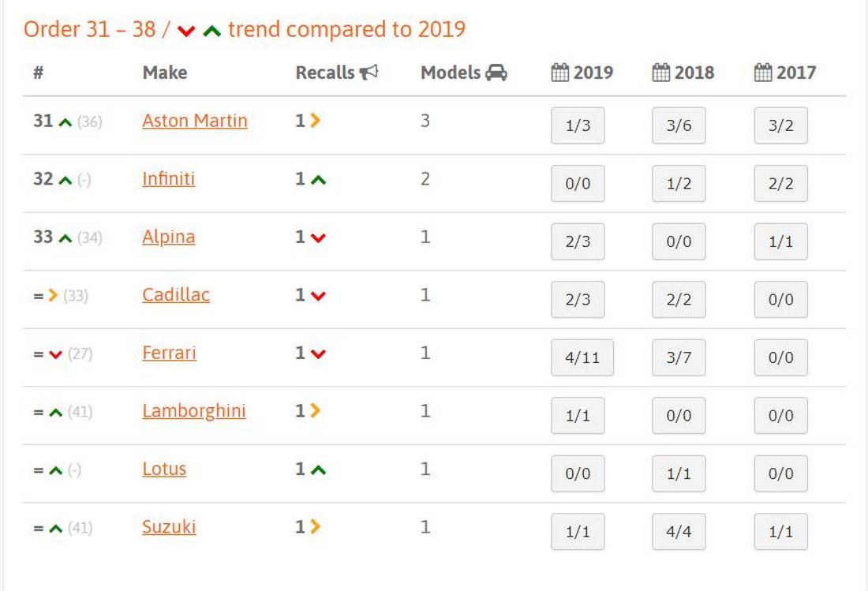868x591 pixels.
Task: Click the Make column header
Action: [x=165, y=73]
